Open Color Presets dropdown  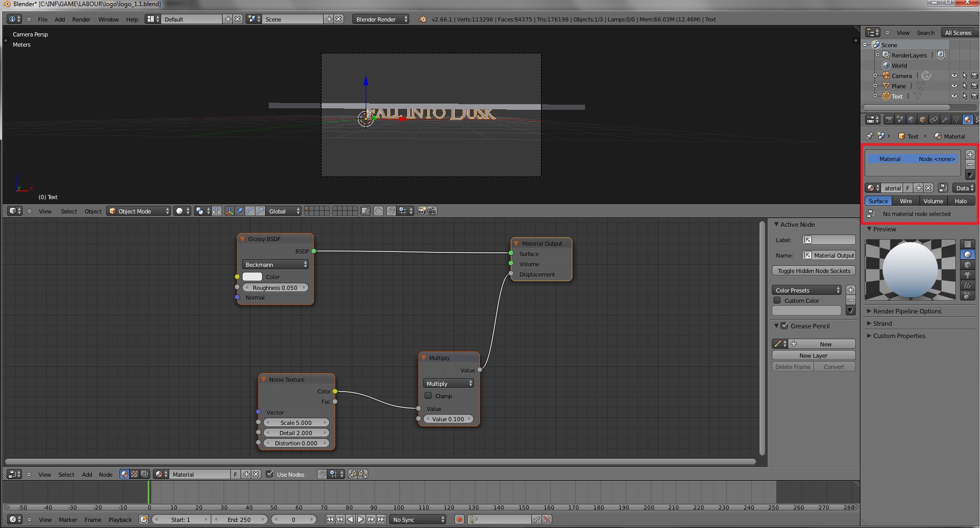807,290
